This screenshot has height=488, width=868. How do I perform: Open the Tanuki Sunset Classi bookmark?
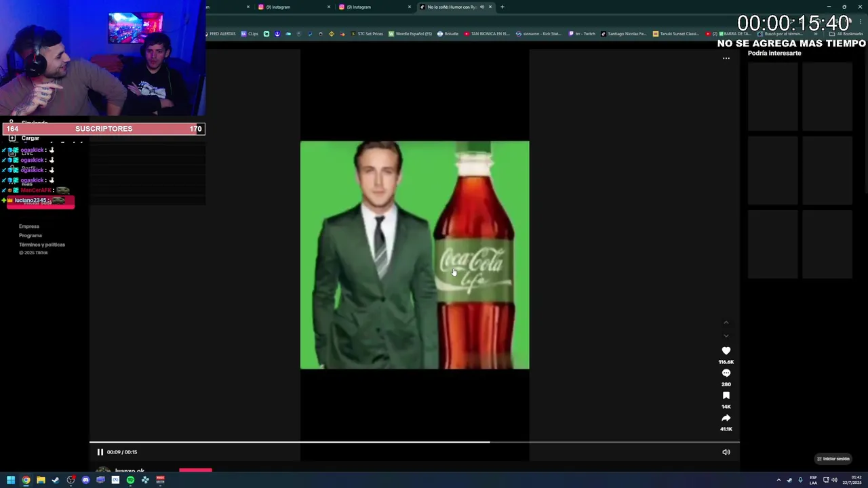pyautogui.click(x=676, y=34)
